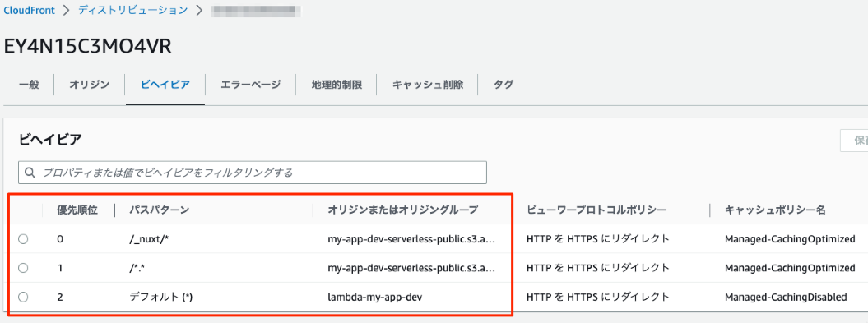Select the radio button for /*.* behavior
The width and height of the screenshot is (868, 323).
(23, 268)
